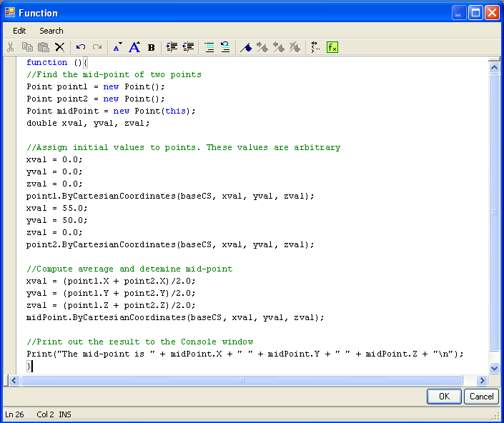Click the comment lines icon

pos(209,47)
